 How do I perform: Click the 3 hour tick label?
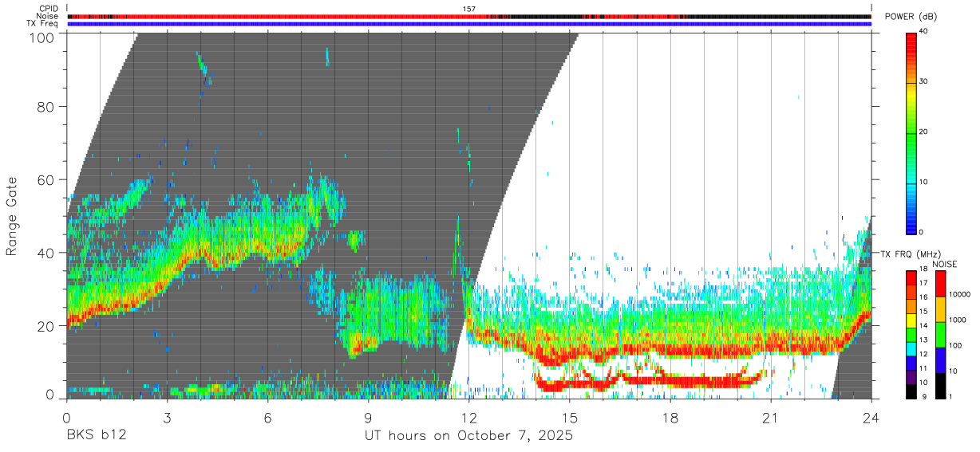click(x=167, y=417)
